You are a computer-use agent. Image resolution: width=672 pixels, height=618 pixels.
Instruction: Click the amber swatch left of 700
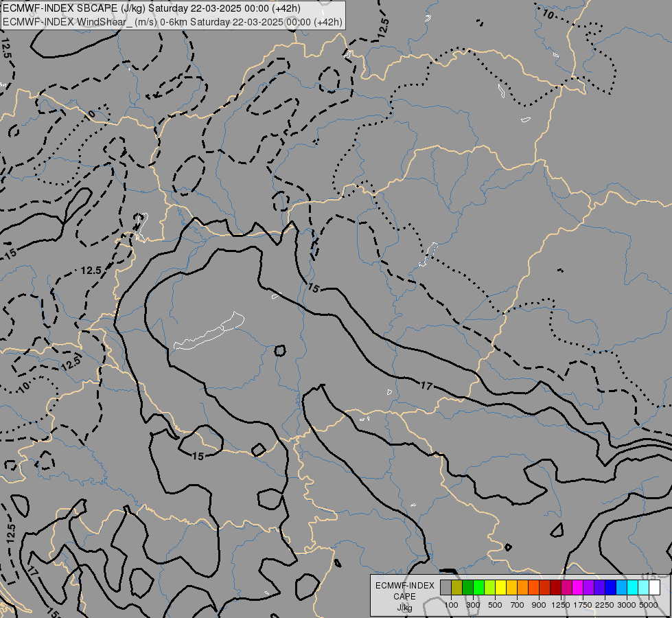511,588
